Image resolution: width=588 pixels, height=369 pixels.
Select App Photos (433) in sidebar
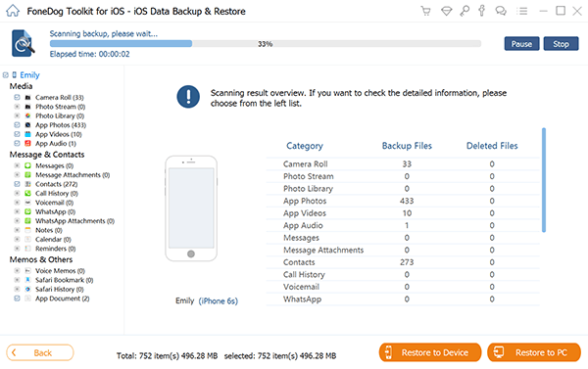point(61,125)
